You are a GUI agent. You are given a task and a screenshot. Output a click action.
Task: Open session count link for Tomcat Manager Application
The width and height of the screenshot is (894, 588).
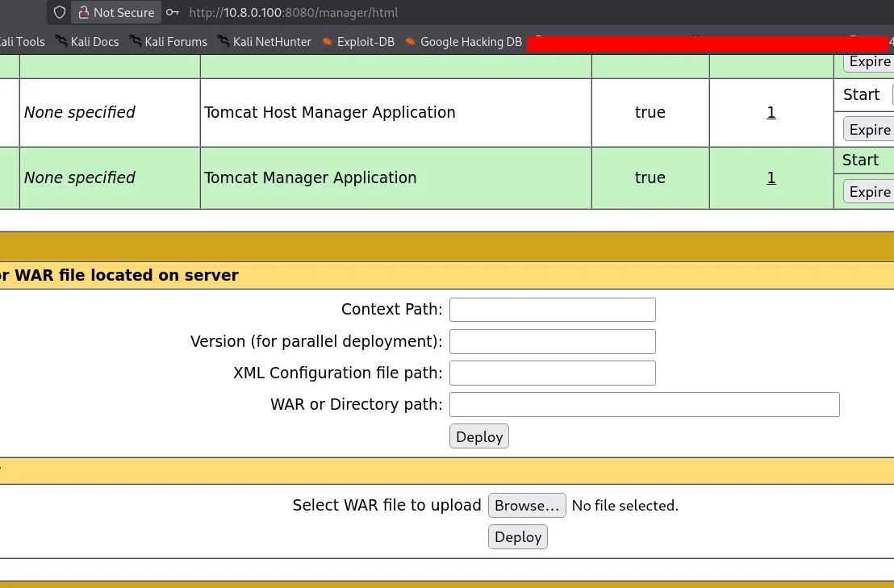click(x=771, y=177)
